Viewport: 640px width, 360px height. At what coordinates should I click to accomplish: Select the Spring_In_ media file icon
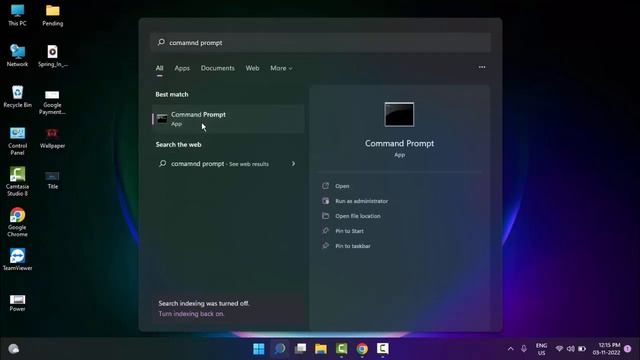pyautogui.click(x=53, y=56)
